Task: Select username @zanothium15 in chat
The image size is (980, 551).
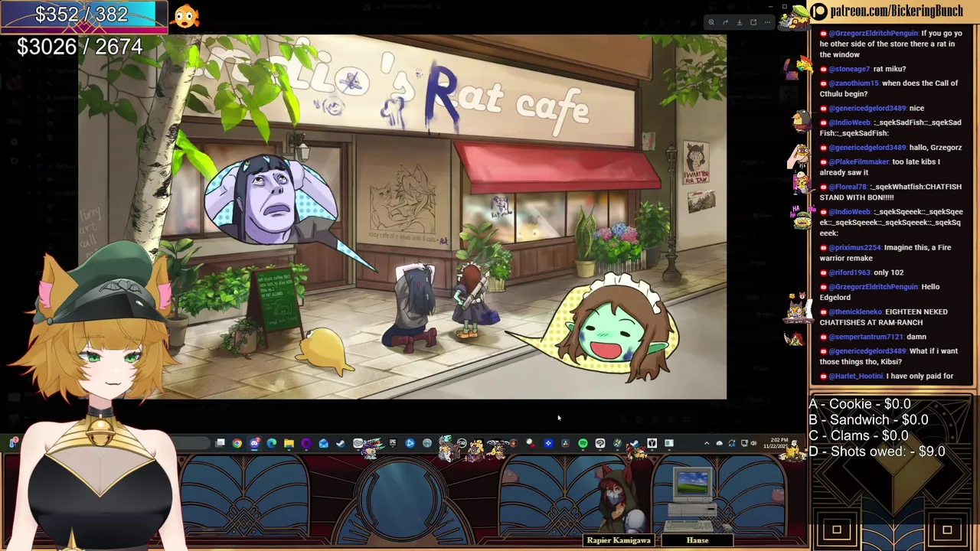Action: (854, 83)
